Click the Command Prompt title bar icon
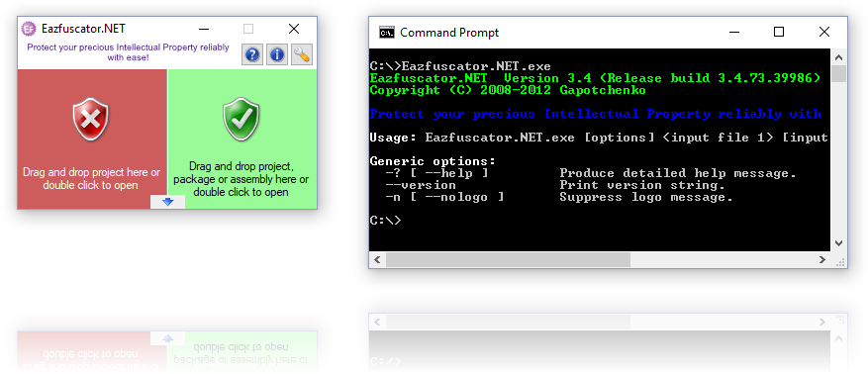Viewport: 868px width, 374px height. 387,33
